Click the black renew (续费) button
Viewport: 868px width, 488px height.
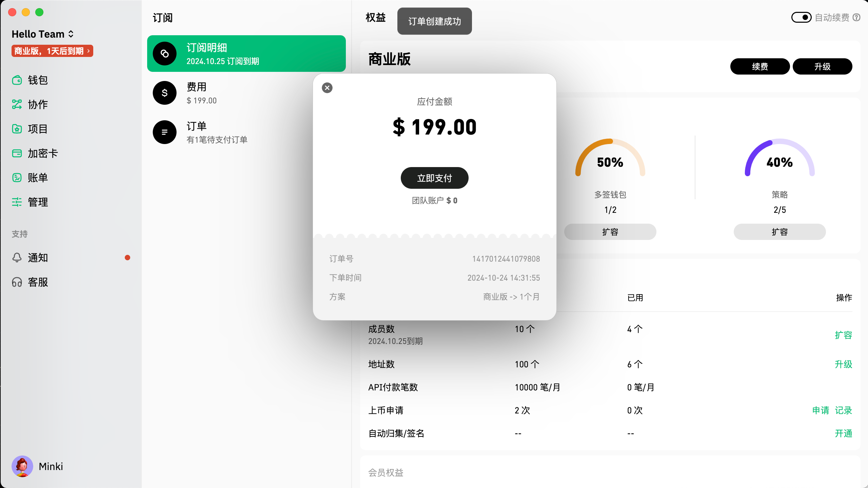tap(760, 66)
